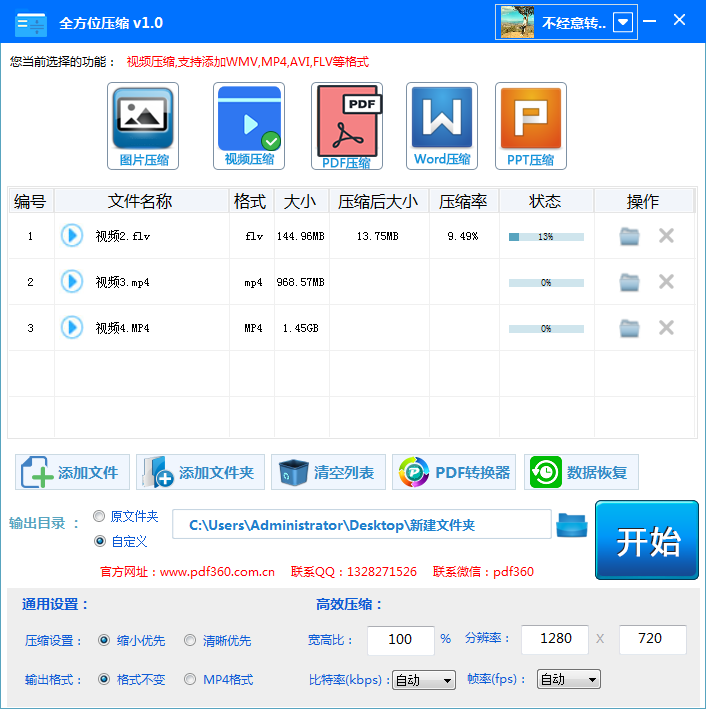Open the 数据恢复 data recovery tool
The height and width of the screenshot is (709, 706).
(x=582, y=472)
